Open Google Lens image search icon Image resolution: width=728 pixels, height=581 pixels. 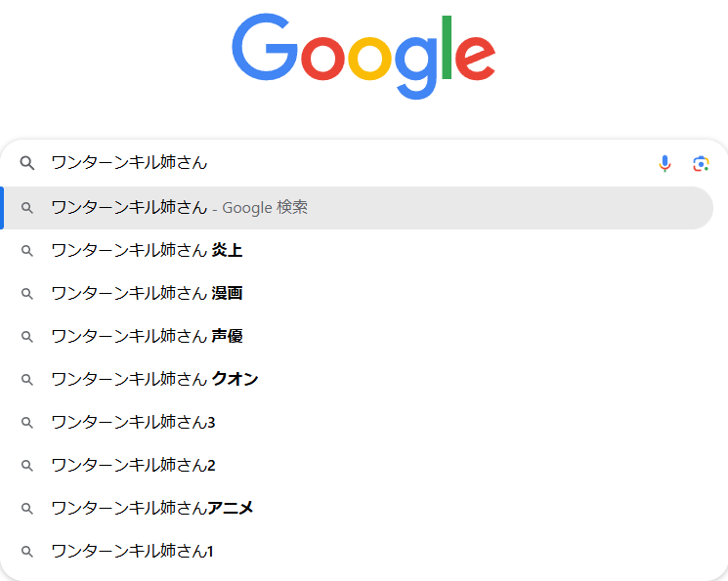701,164
